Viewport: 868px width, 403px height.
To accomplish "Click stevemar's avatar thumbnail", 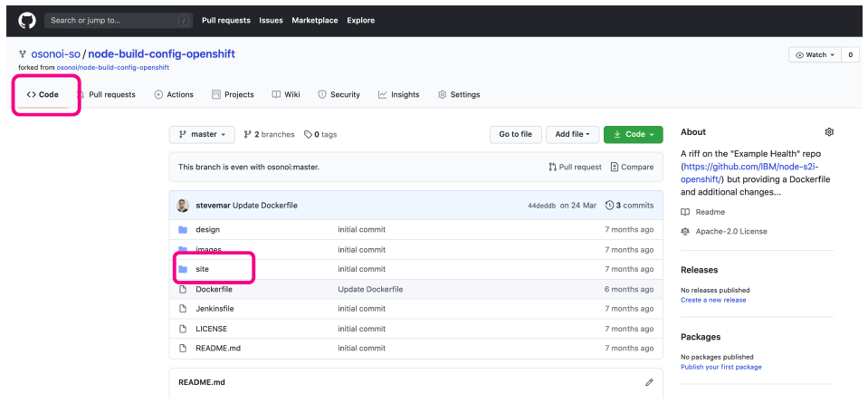I will pyautogui.click(x=183, y=206).
